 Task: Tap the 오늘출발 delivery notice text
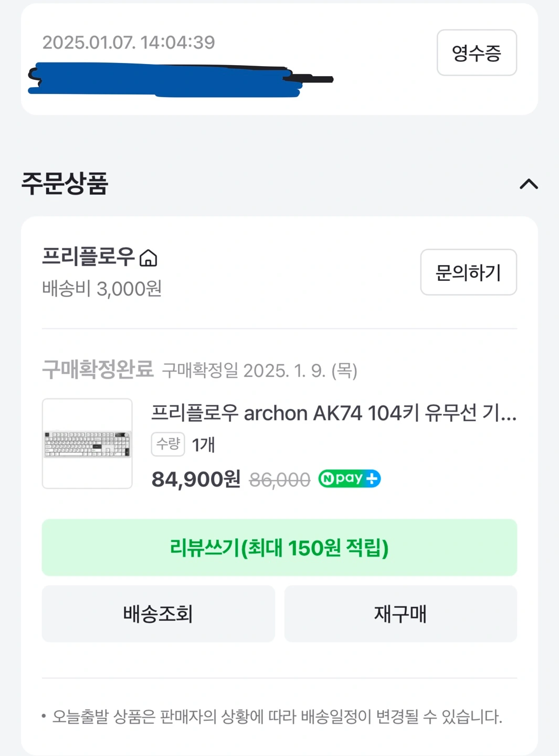(x=277, y=717)
